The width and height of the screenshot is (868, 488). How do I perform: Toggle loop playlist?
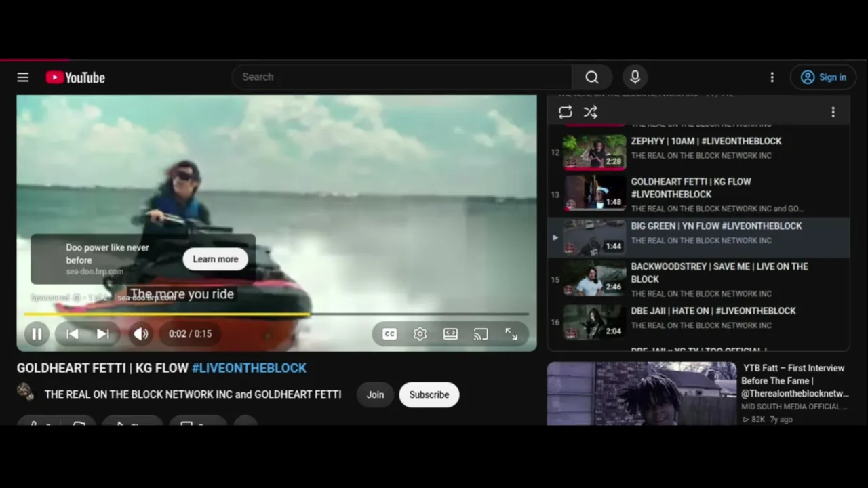click(566, 113)
